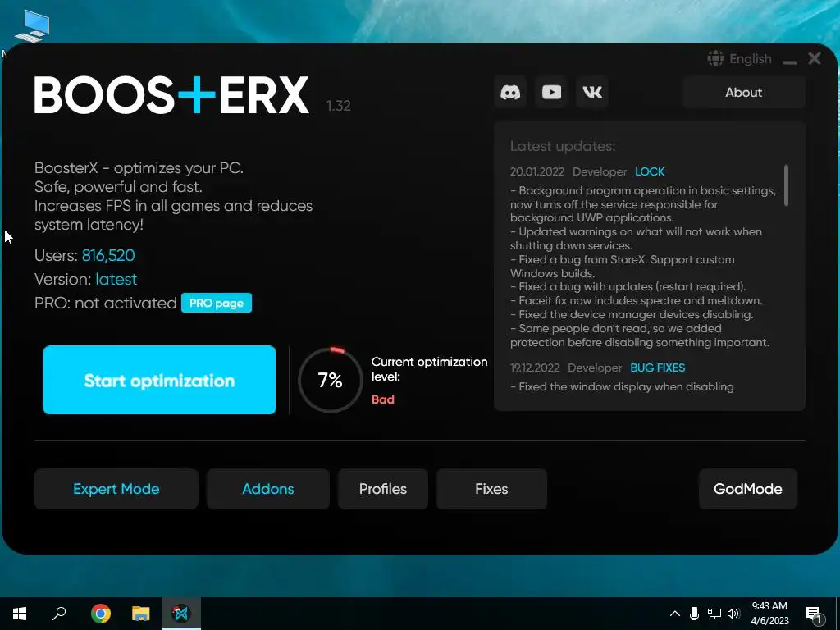The image size is (840, 630).
Task: Click the 1.32 version number
Action: [x=339, y=106]
